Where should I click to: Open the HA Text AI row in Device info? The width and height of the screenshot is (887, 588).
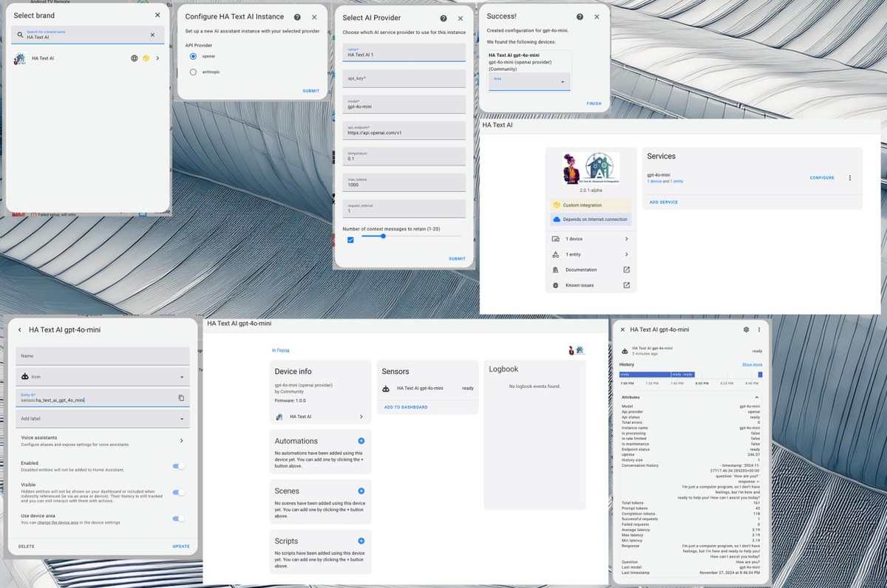coord(320,417)
